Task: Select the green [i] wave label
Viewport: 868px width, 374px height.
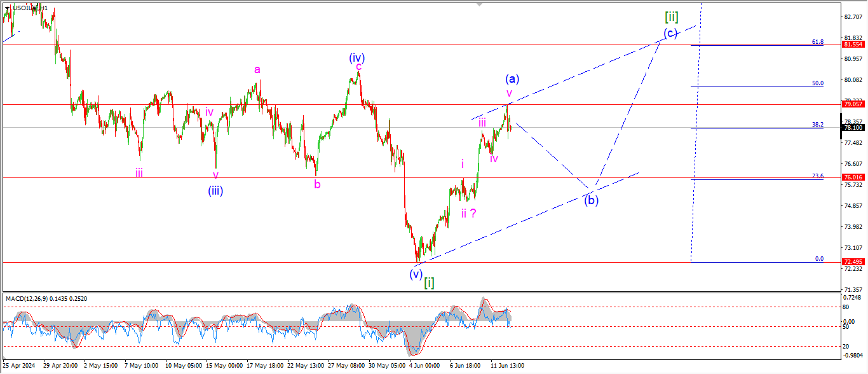Action: pos(430,282)
